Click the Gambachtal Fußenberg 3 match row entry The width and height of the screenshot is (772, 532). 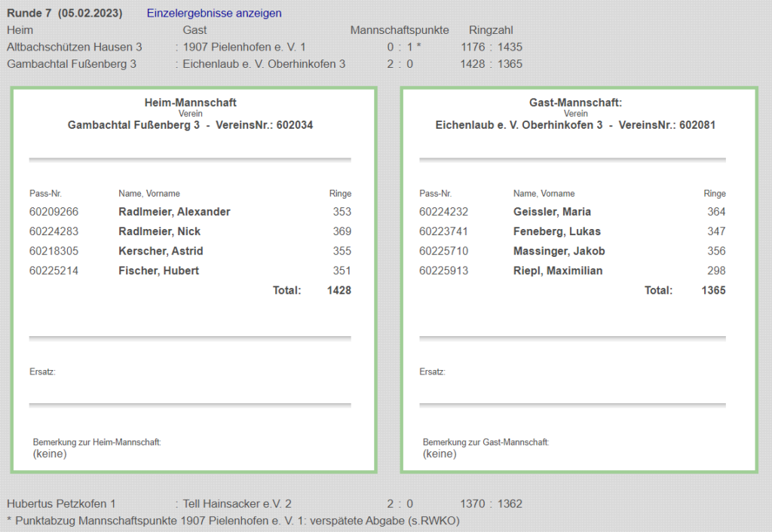click(72, 64)
